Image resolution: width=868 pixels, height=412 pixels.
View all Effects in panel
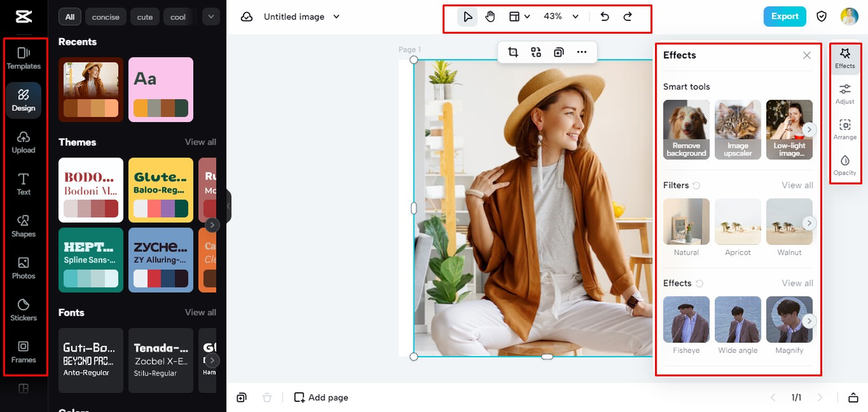coord(797,283)
